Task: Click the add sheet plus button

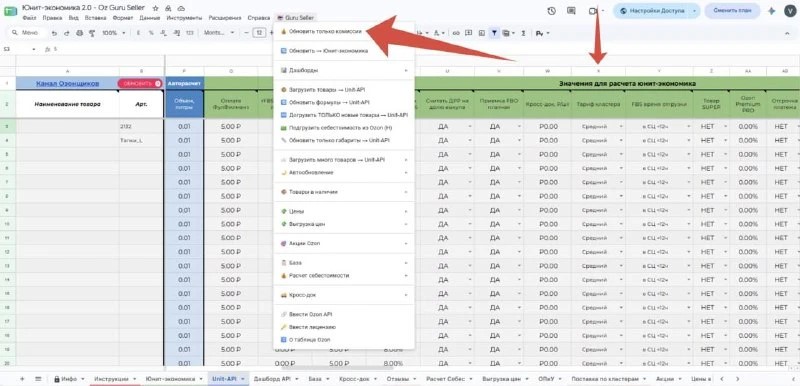Action: click(x=22, y=379)
